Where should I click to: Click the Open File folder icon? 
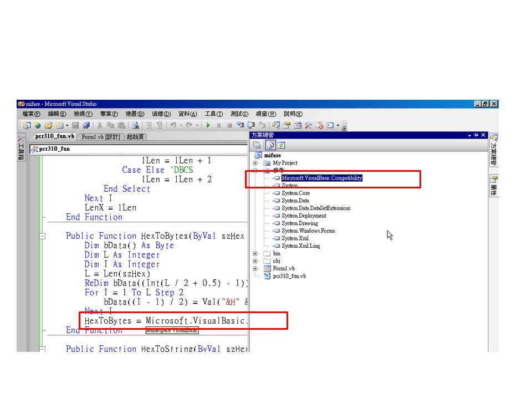tap(49, 125)
